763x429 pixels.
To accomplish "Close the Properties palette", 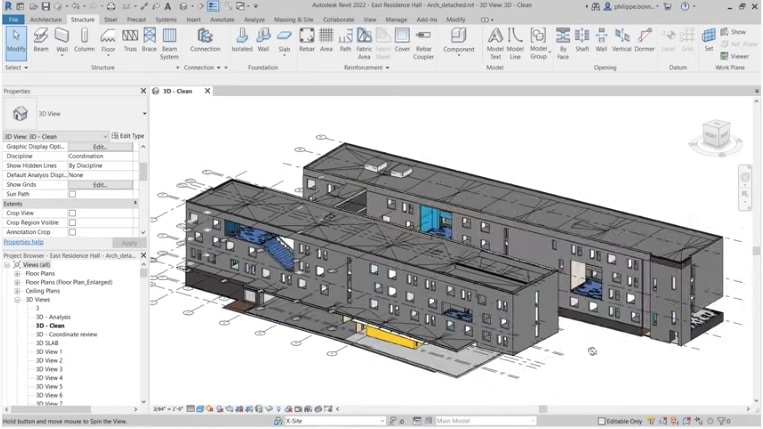I will [144, 91].
